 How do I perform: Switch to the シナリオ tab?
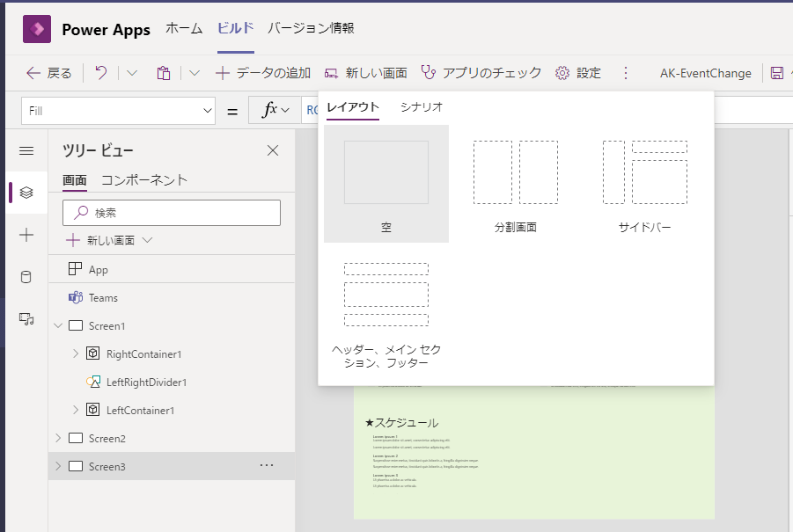[421, 105]
